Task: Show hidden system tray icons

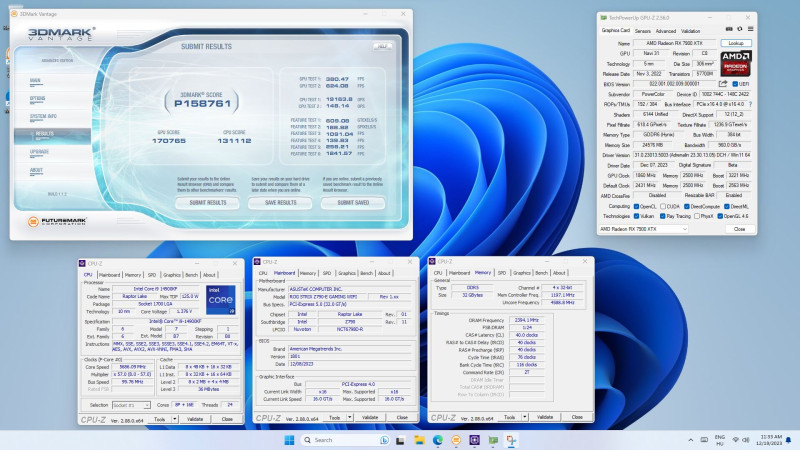Action: click(691, 440)
